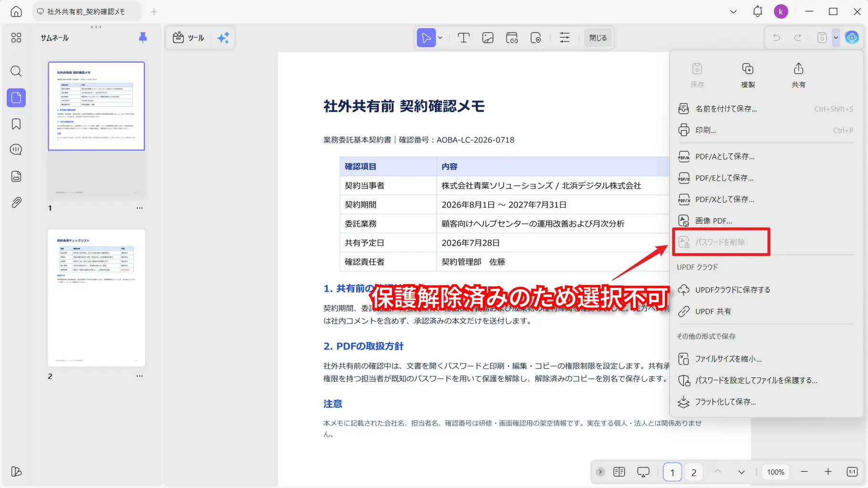Viewport: 868px width, 488px height.
Task: Open the form fields sidebar icon
Action: point(16,176)
